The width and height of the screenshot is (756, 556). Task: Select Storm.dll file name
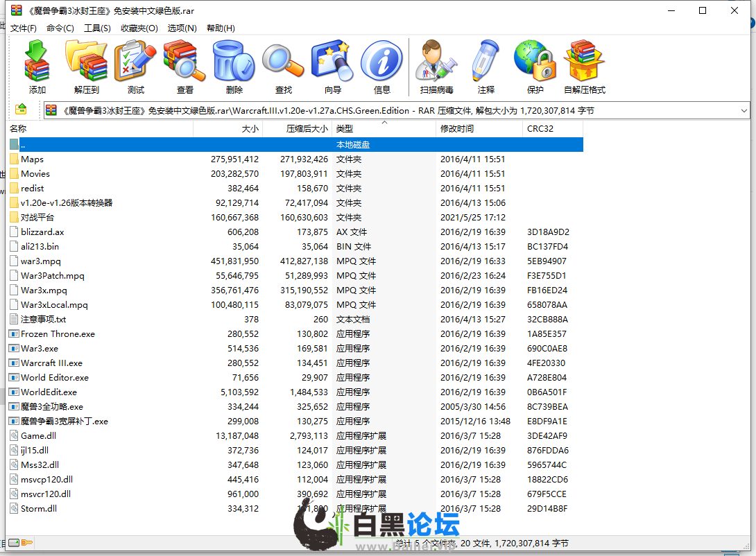(39, 508)
